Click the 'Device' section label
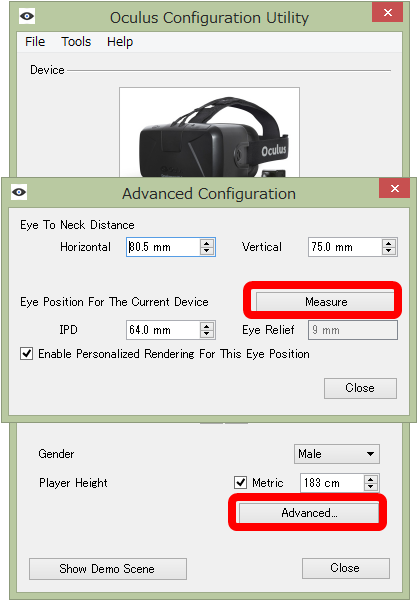The height and width of the screenshot is (601, 418). 47,70
